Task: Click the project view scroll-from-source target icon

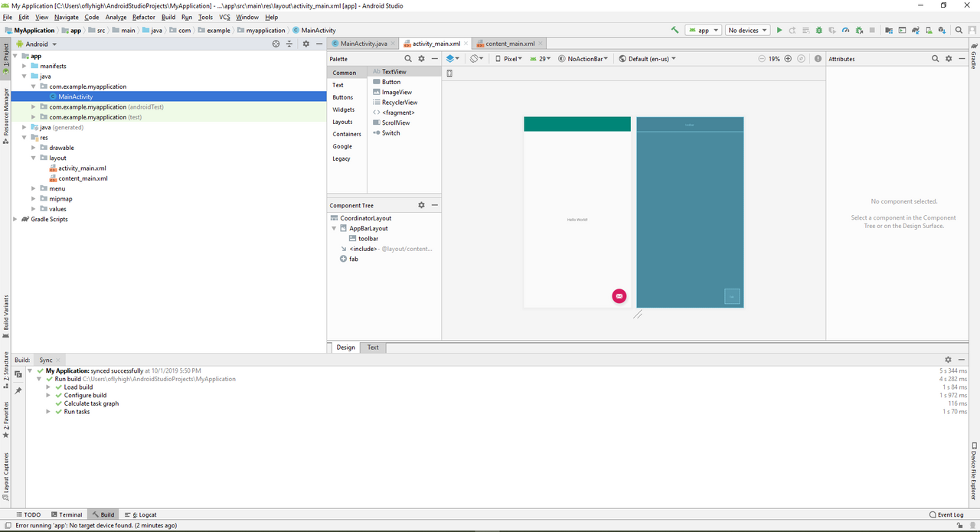Action: [276, 44]
